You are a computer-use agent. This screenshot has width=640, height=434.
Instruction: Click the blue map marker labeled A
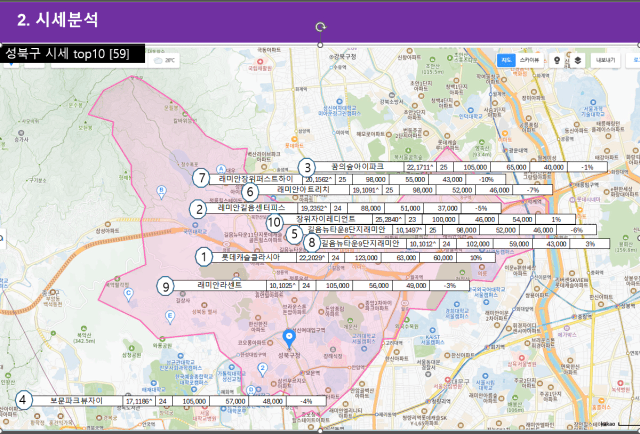click(221, 170)
